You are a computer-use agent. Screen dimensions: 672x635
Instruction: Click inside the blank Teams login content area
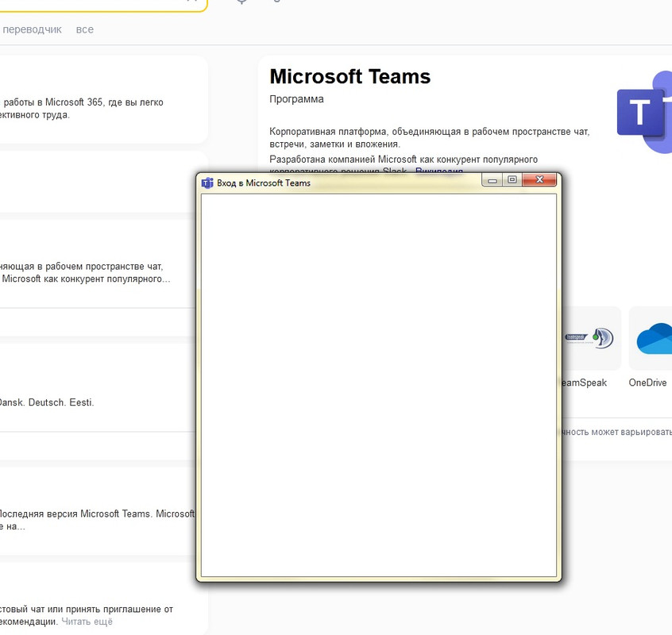(x=379, y=386)
